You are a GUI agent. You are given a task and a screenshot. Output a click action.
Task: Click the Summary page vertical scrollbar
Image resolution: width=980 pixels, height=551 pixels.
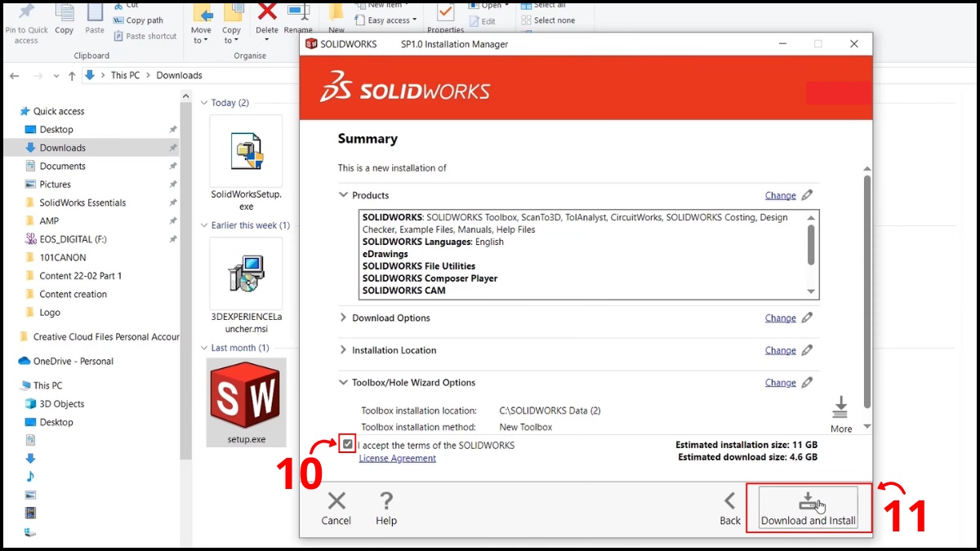(866, 290)
